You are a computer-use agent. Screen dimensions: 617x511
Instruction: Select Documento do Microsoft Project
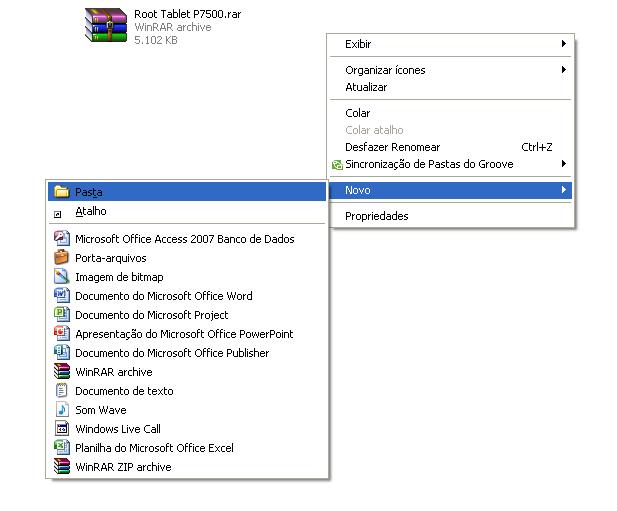(187, 315)
